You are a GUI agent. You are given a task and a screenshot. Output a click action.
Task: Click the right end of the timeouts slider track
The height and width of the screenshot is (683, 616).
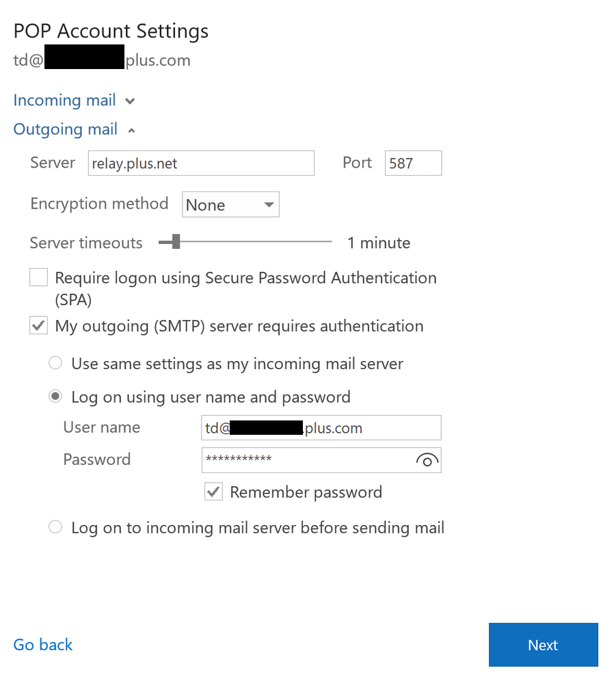(329, 242)
